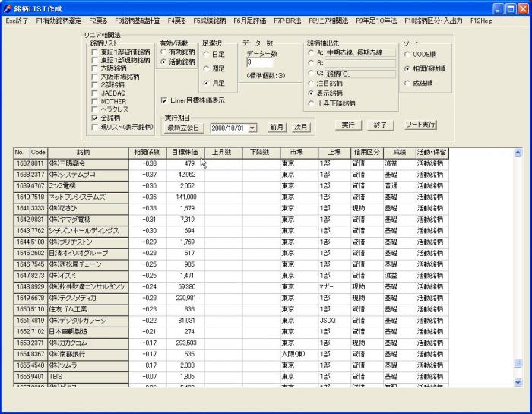
Task: Select the 成績順 sort option
Action: [x=407, y=83]
